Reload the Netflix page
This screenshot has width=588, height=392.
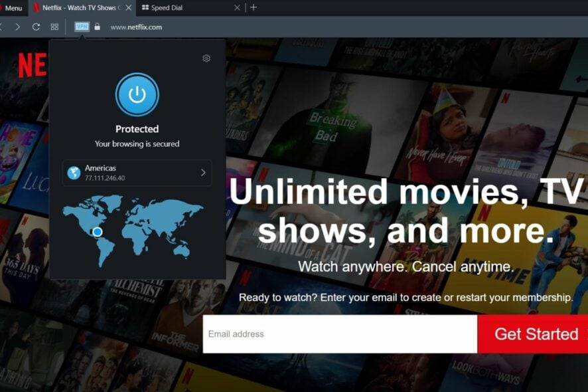click(35, 27)
